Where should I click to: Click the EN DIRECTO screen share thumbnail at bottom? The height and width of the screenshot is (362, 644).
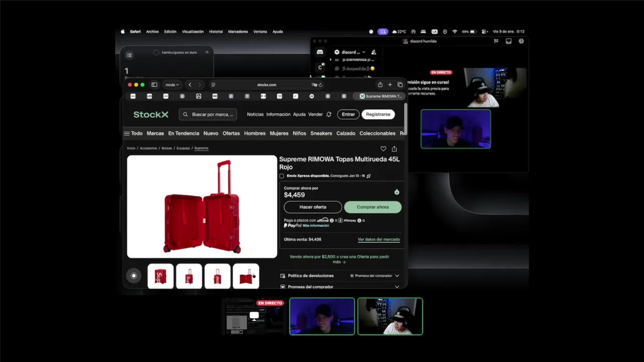tap(254, 316)
